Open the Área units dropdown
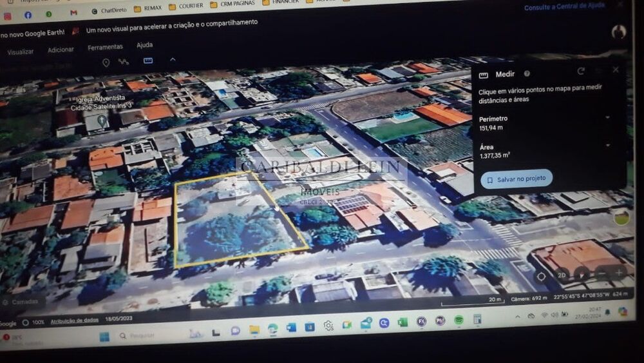The image size is (644, 363). 607,146
